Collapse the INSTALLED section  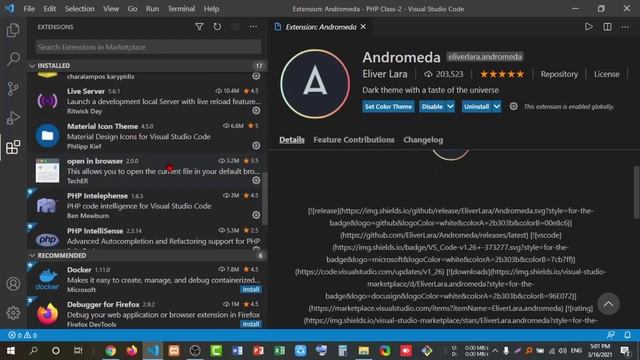pos(147,66)
